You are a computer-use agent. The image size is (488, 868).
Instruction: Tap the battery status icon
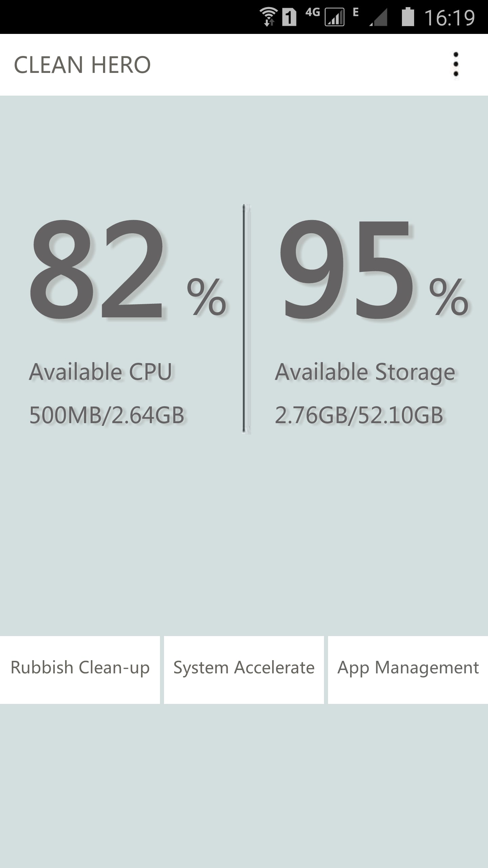pos(408,17)
